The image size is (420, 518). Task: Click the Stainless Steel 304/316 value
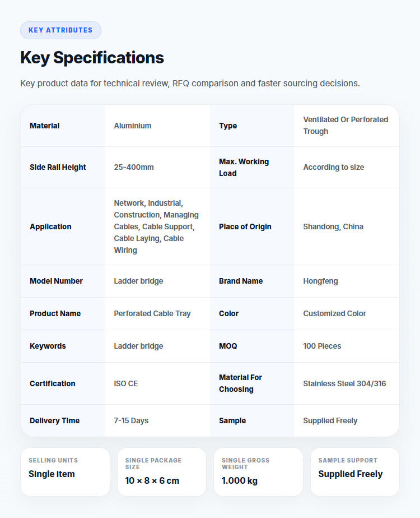344,383
